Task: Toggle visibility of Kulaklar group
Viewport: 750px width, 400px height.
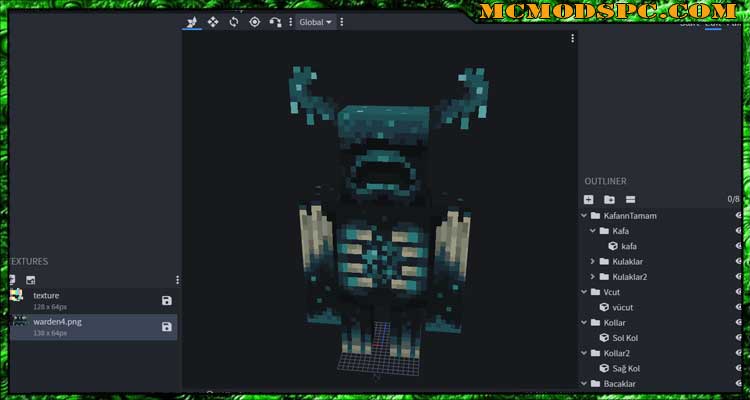Action: [739, 261]
